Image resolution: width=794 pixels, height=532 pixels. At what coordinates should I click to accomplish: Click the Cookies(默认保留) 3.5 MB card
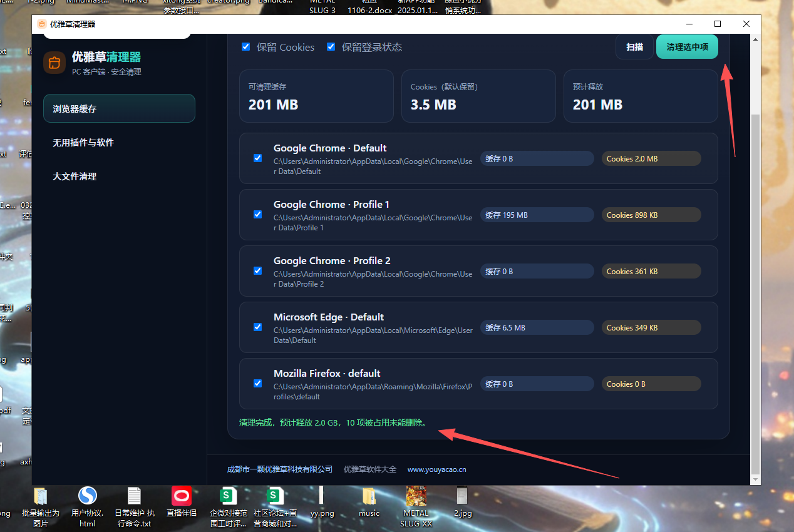pos(478,96)
